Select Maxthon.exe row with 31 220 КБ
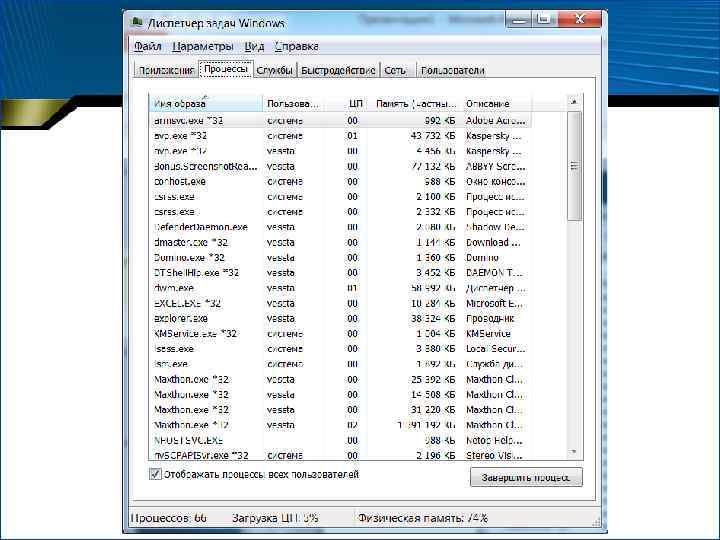720x540 pixels. (x=340, y=410)
